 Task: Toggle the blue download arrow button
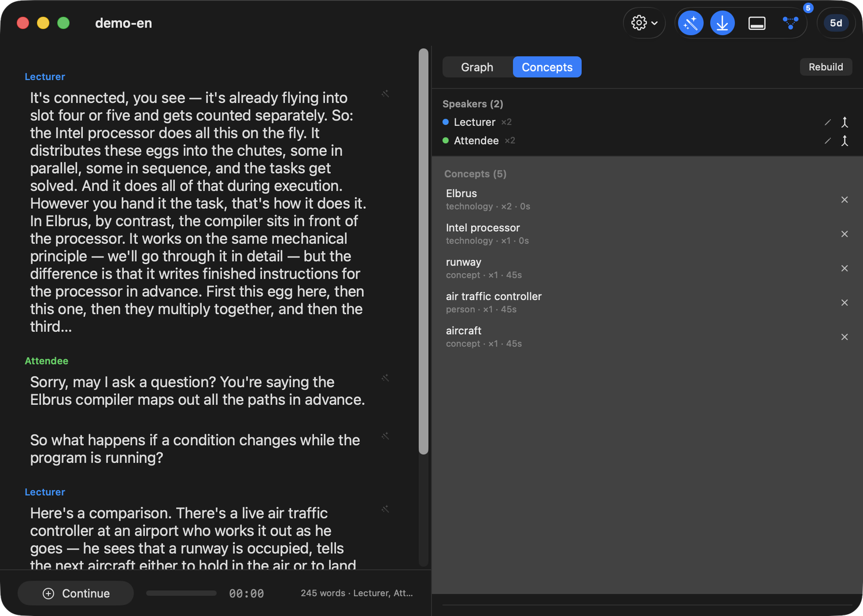(722, 23)
